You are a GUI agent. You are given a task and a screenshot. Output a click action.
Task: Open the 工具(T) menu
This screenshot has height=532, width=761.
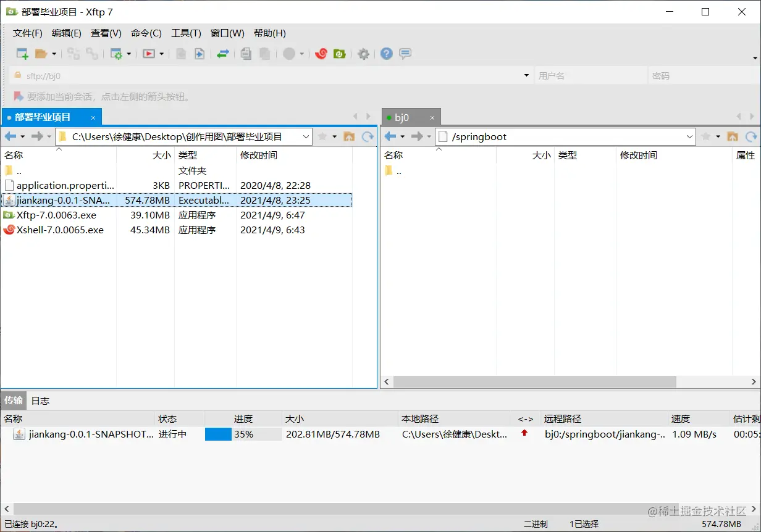(186, 33)
